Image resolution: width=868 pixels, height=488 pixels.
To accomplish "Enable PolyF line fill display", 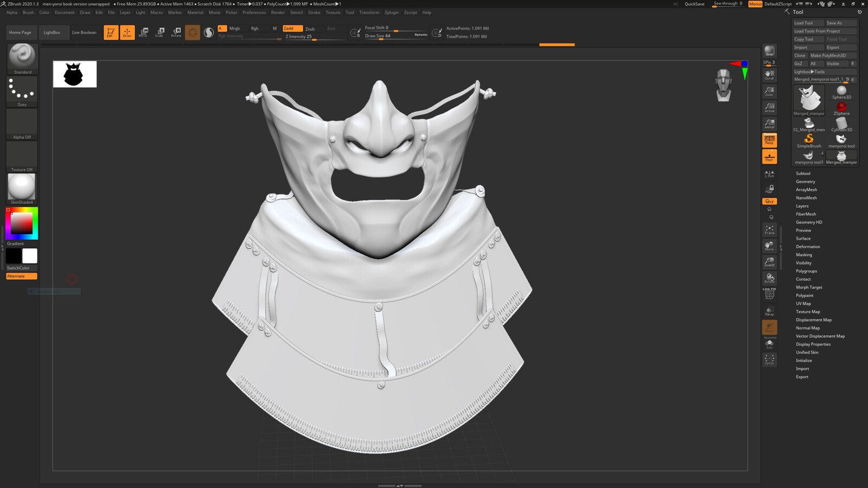I will coord(769,294).
